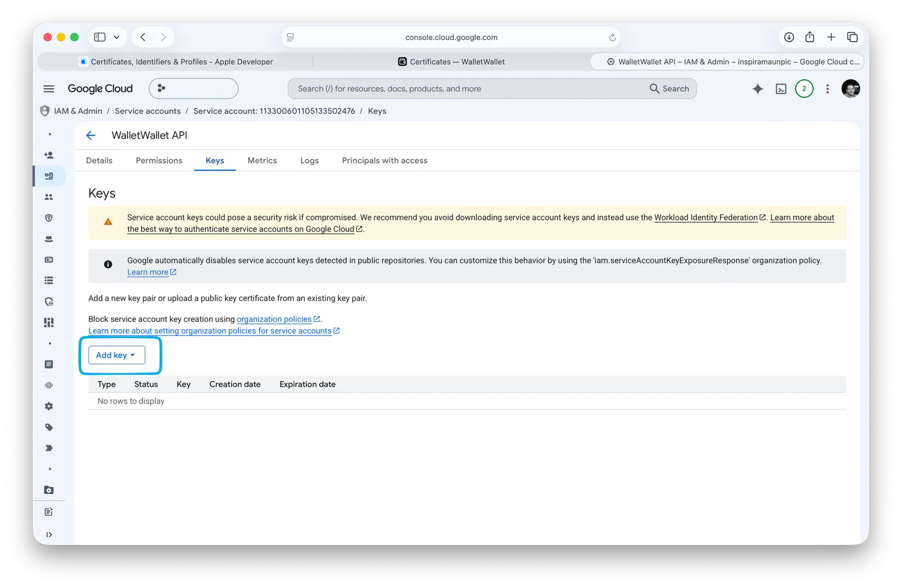
Task: Open the Google Cloud navigation hamburger menu
Action: tap(49, 89)
